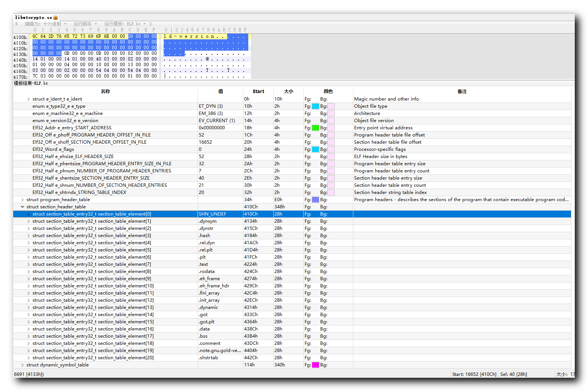Click the 模板结果-ELF.bt panel title
This screenshot has height=391, width=588.
31,83
